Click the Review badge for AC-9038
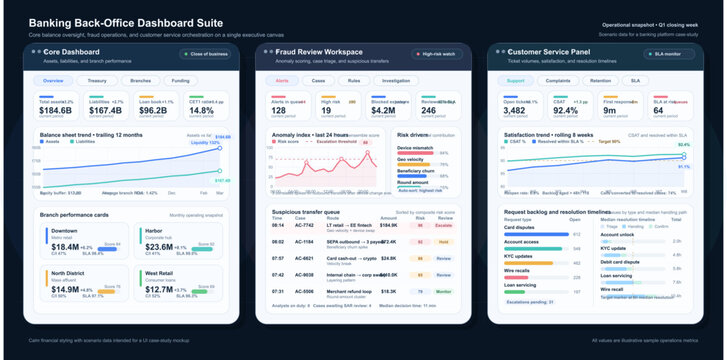This screenshot has width=727, height=360. click(444, 275)
